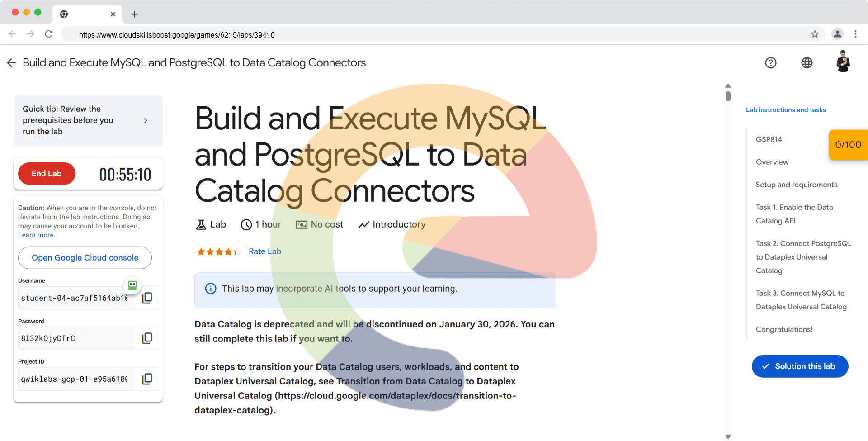Click the Rate Lab link

pyautogui.click(x=264, y=251)
